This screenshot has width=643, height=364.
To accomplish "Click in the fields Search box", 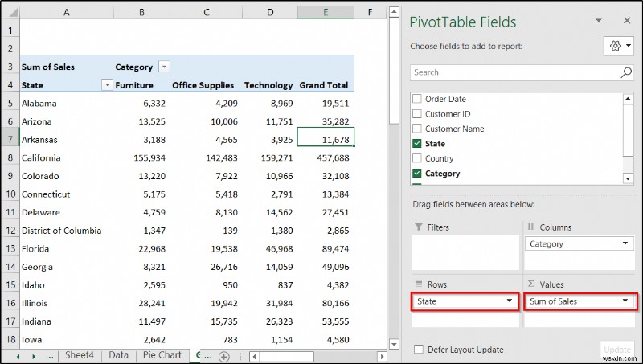I will coord(514,72).
